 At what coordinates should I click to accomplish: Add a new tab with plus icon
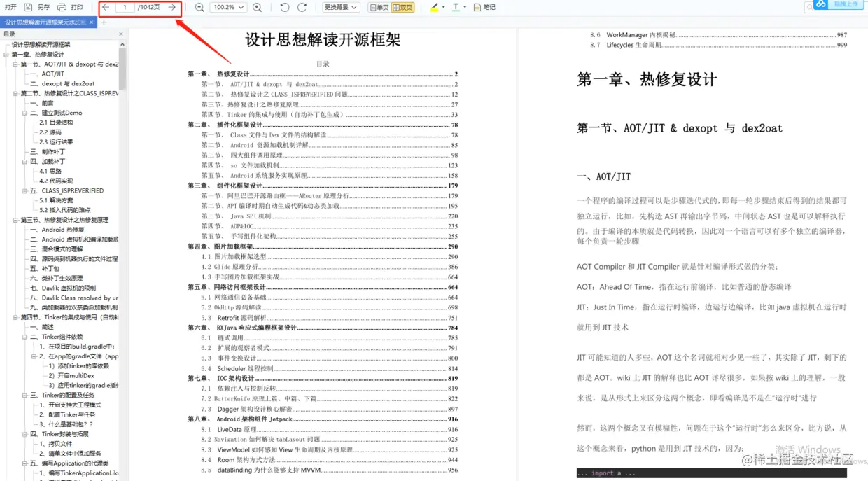point(104,22)
